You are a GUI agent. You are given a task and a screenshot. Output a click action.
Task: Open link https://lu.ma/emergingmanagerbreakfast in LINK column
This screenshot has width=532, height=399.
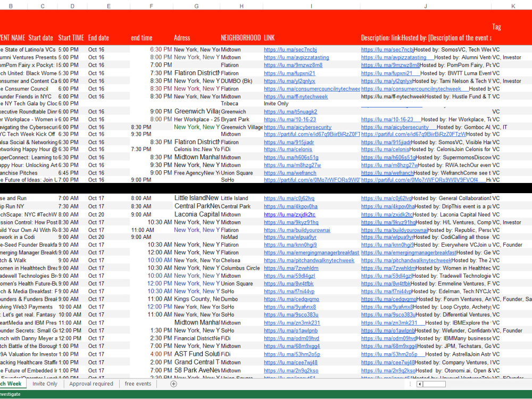(311, 253)
